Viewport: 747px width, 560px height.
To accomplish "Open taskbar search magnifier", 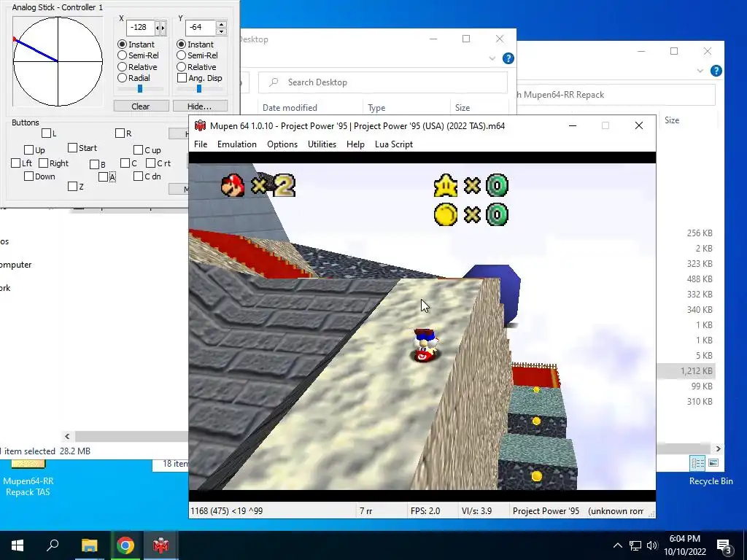I will (x=53, y=545).
